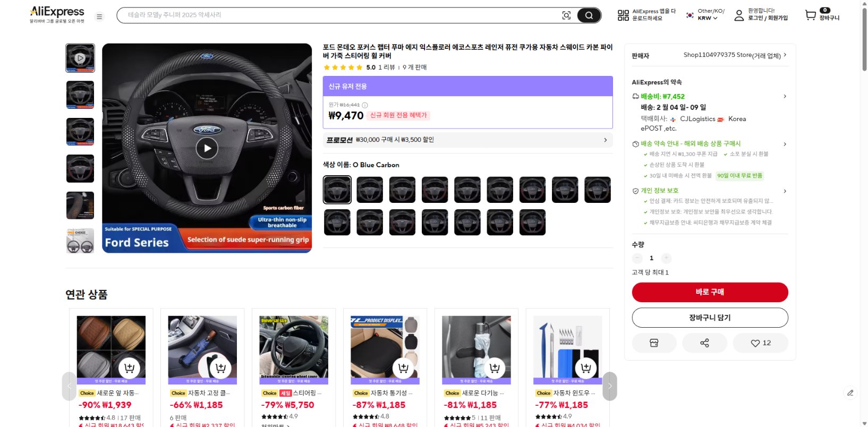Select the last gallery thumbnail with two wheels
This screenshot has height=427, width=868.
pyautogui.click(x=80, y=241)
